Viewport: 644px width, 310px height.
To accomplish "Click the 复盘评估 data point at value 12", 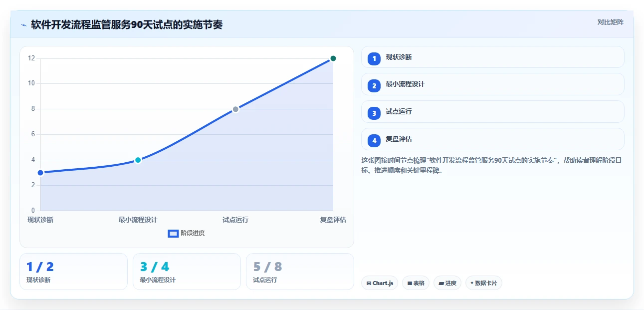I will pyautogui.click(x=333, y=58).
